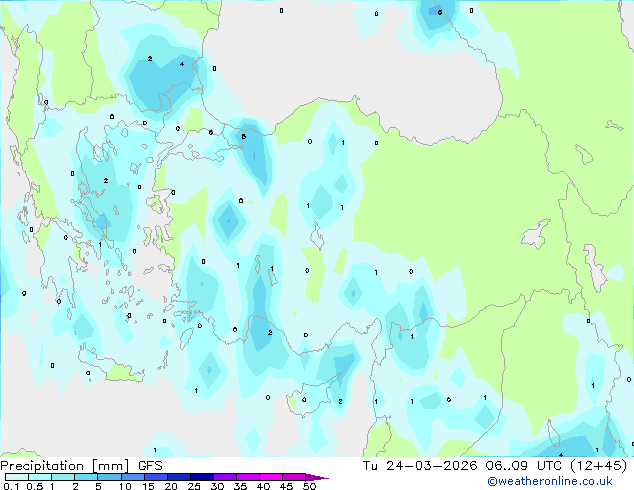This screenshot has width=634, height=490.
Task: Click the '20' legend scale label
Action: (x=171, y=486)
